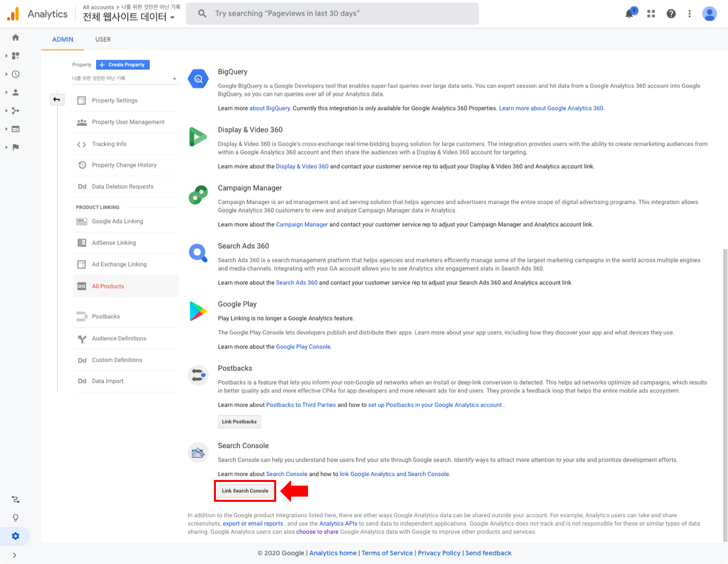Expand Behavior section arrow in sidebar
This screenshot has height=564, width=728.
pos(6,129)
